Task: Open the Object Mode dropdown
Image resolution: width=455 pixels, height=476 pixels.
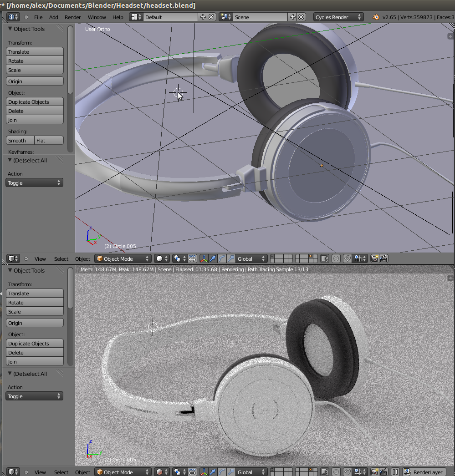Action: (122, 258)
